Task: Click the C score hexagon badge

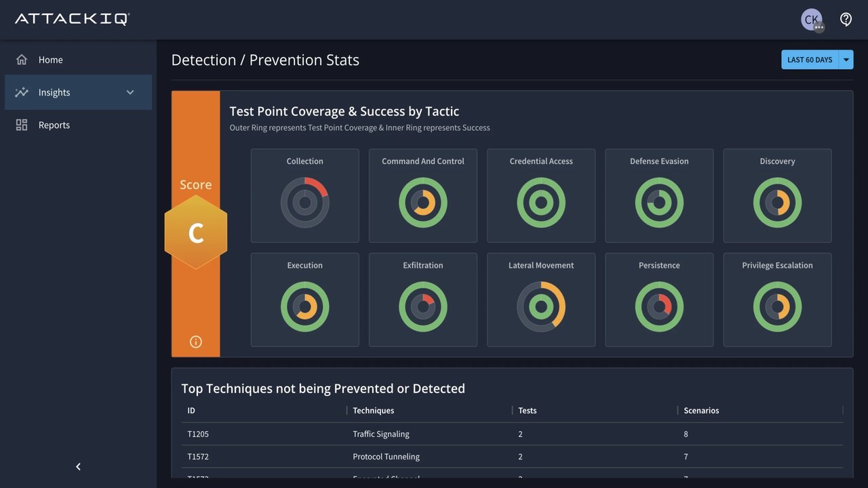Action: point(196,232)
